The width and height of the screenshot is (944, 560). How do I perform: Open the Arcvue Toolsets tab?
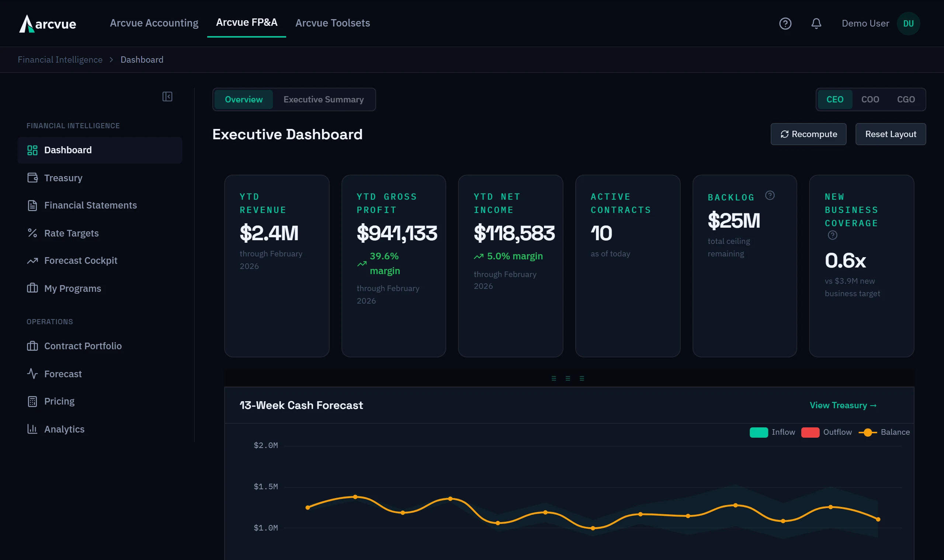[x=332, y=23]
